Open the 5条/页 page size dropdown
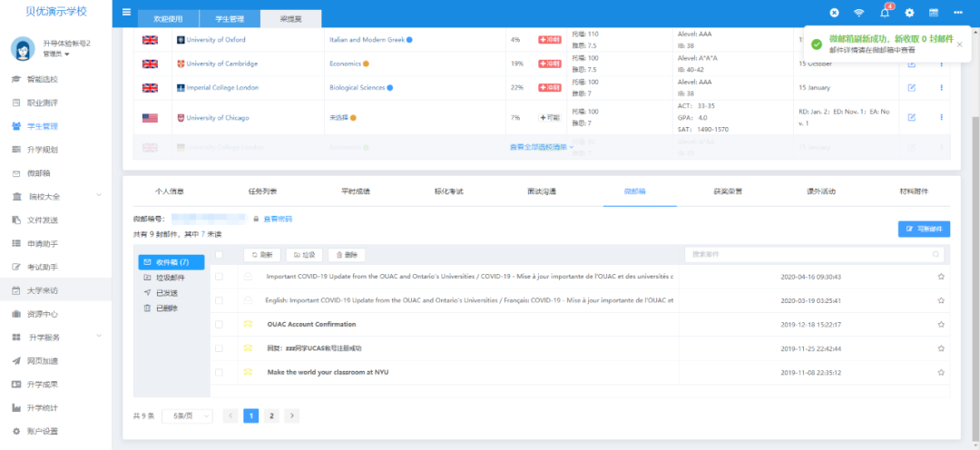 click(x=187, y=416)
